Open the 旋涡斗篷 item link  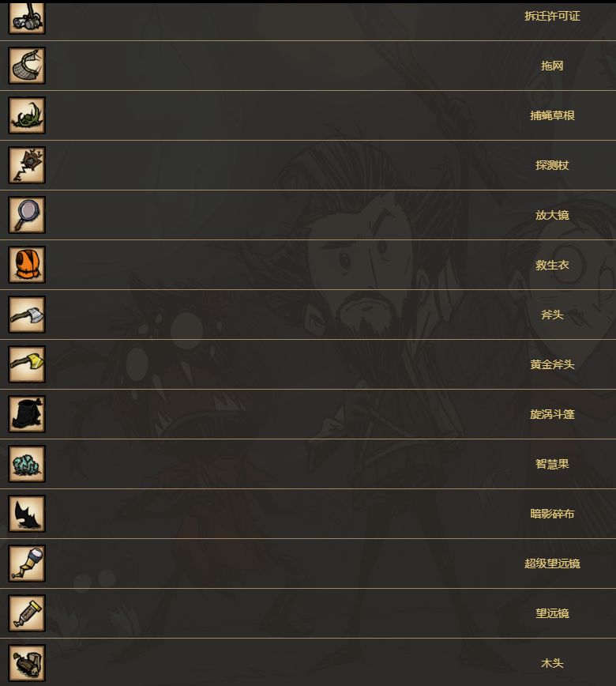point(552,414)
